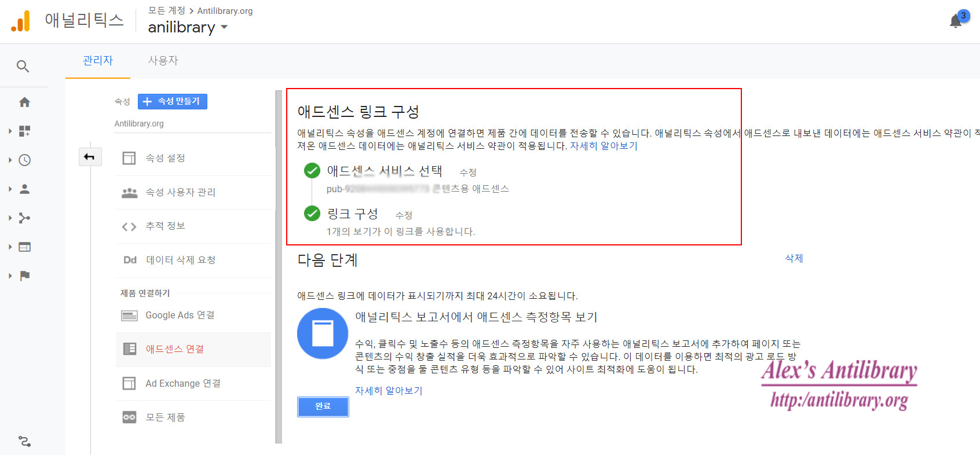Click the Google Analytics logo icon

coord(20,21)
